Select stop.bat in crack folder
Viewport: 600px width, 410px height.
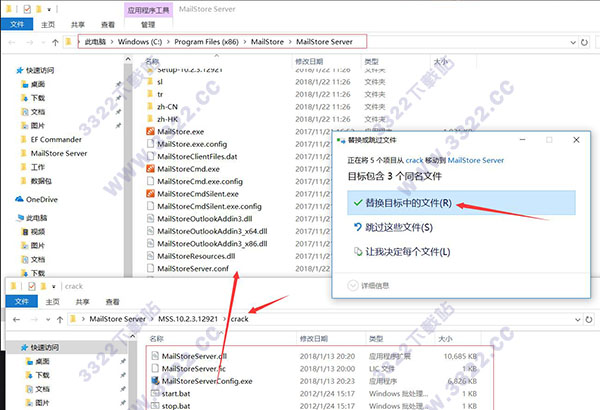click(x=176, y=405)
